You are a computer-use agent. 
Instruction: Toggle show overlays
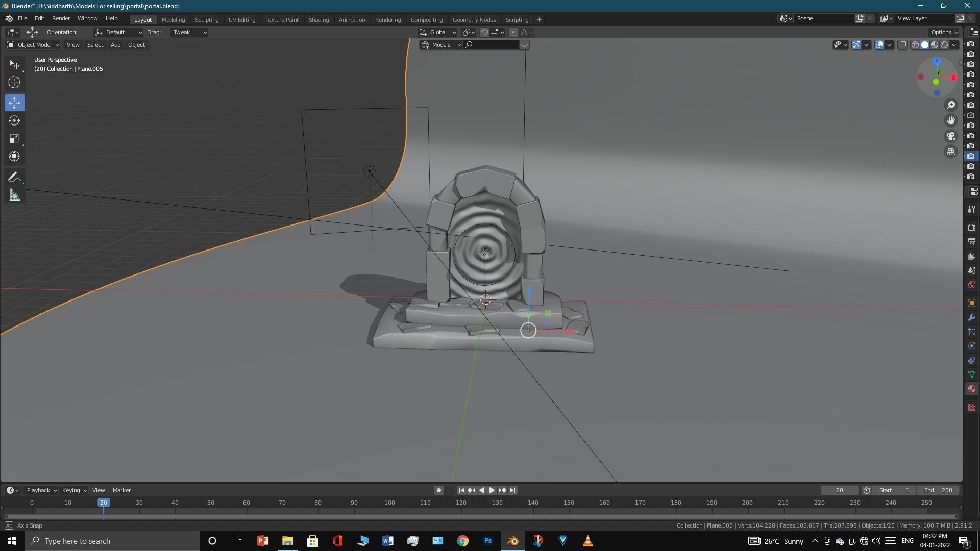point(879,45)
